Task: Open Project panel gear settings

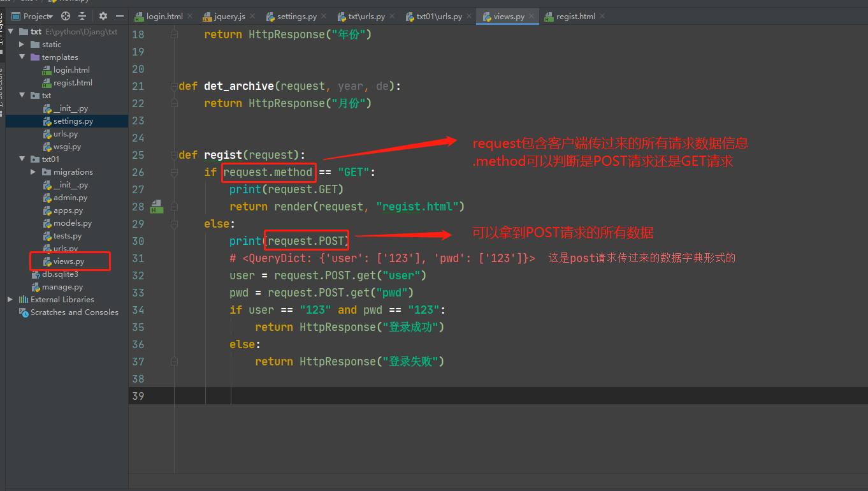Action: click(x=103, y=16)
